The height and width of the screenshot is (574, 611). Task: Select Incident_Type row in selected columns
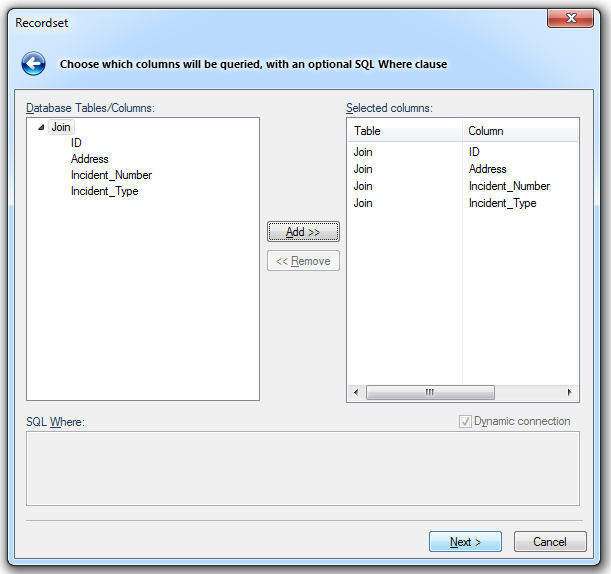(x=460, y=203)
